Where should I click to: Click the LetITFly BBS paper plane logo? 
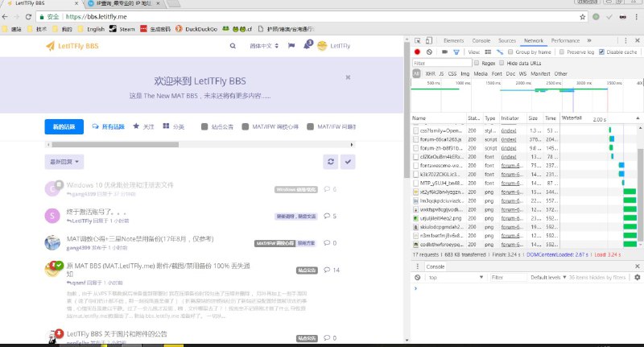(x=50, y=46)
